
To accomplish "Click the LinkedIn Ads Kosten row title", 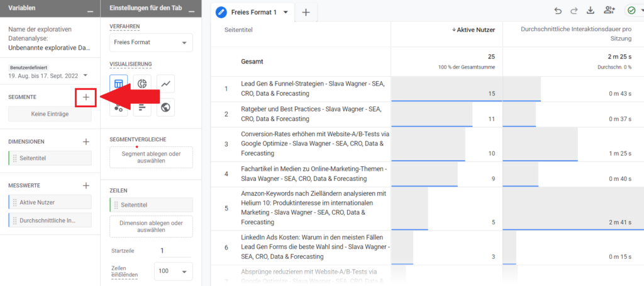I will pyautogui.click(x=316, y=248).
